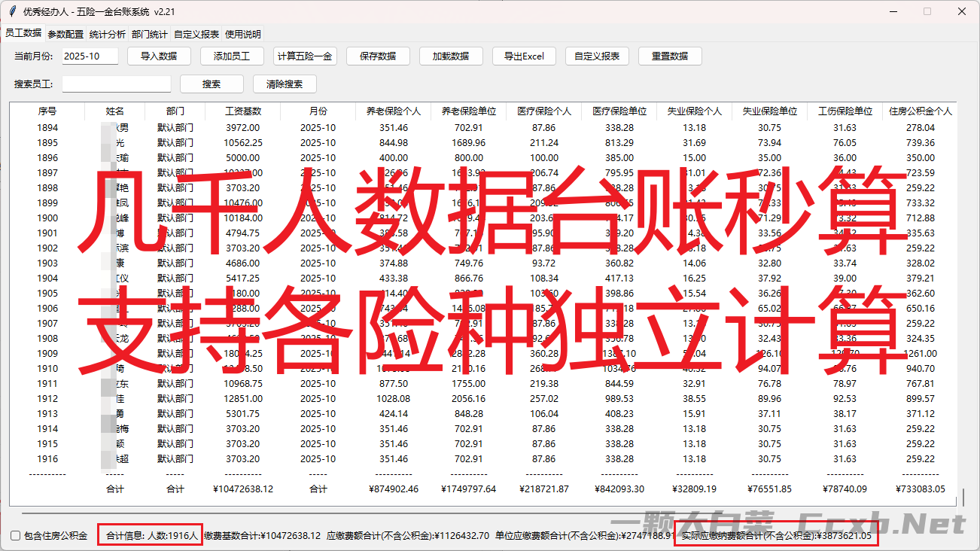Focus the 搜索员工 input field

coord(117,84)
